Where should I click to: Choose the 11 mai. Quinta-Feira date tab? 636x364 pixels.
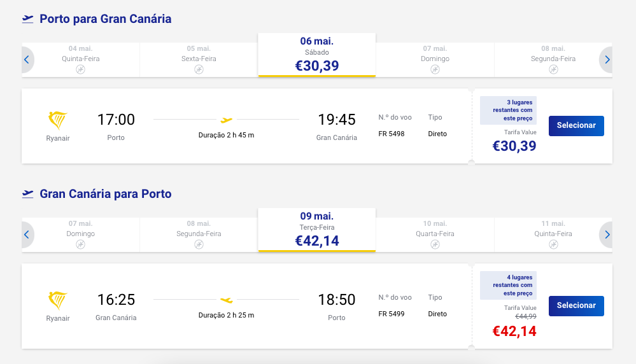553,235
